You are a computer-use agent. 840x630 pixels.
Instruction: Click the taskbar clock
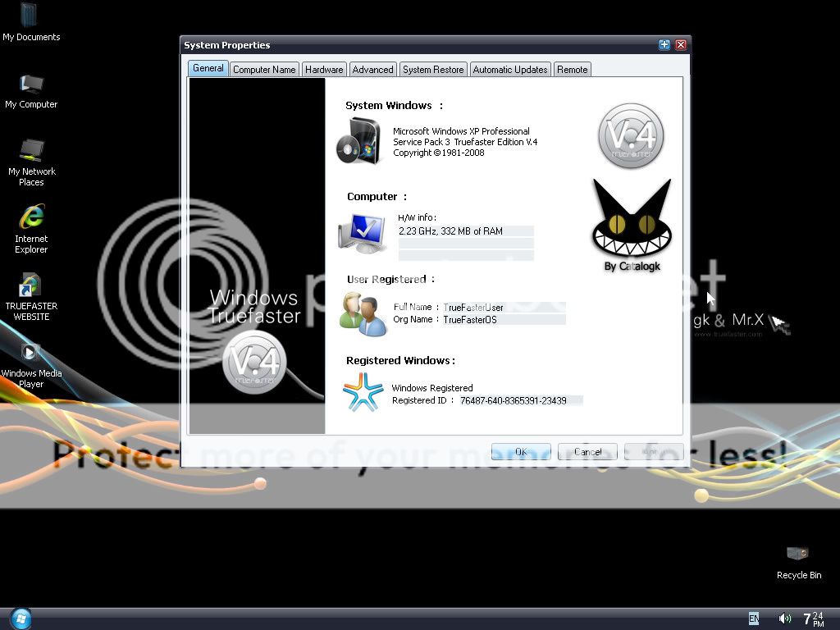[x=812, y=619]
